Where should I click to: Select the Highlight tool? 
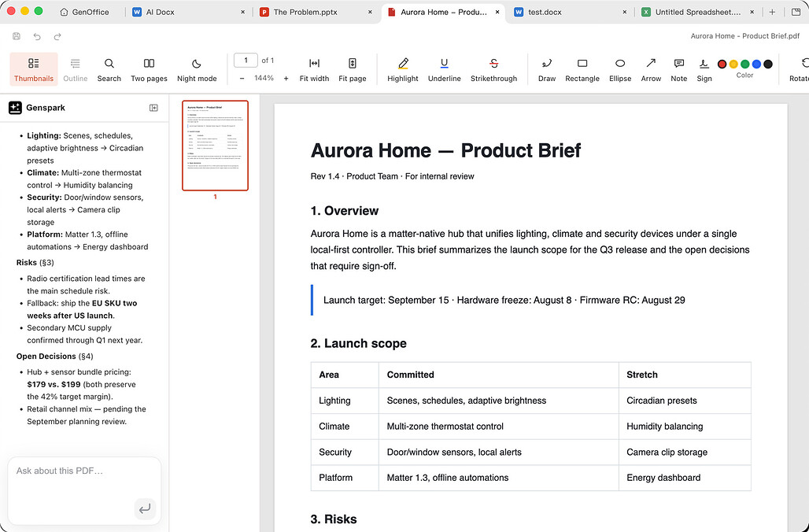(x=403, y=69)
